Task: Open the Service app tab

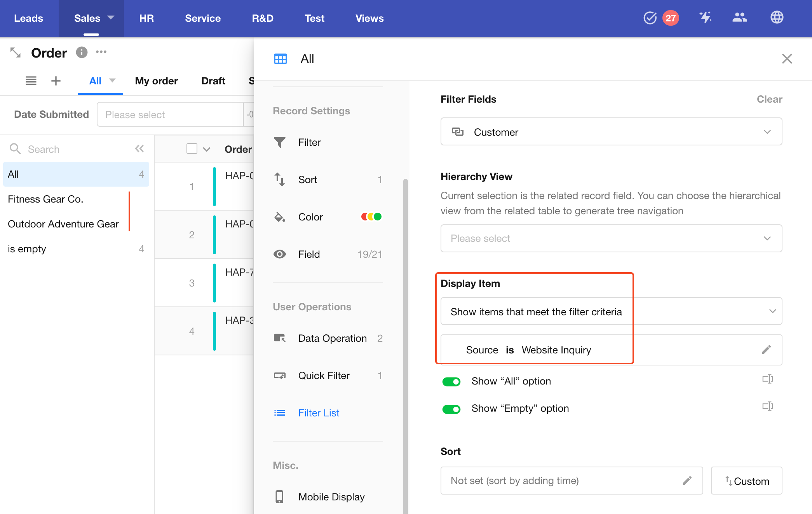Action: [202, 18]
